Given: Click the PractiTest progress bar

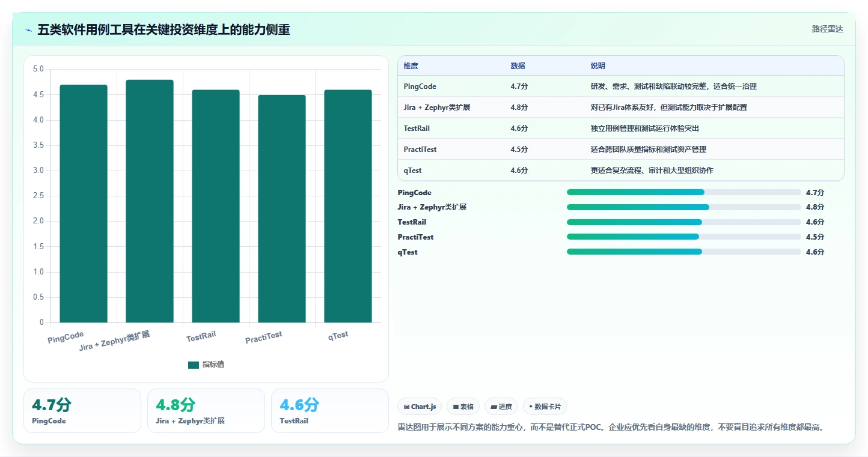Looking at the screenshot, I should 683,237.
